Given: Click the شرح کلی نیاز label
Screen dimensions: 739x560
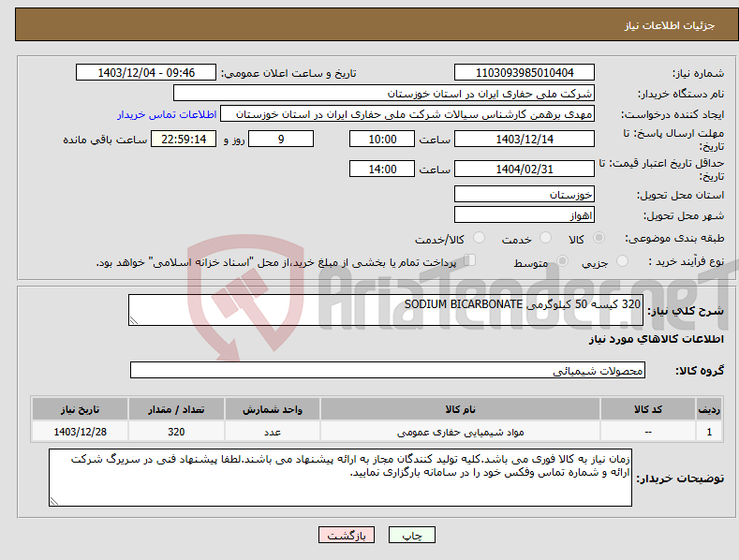Looking at the screenshot, I should 686,311.
